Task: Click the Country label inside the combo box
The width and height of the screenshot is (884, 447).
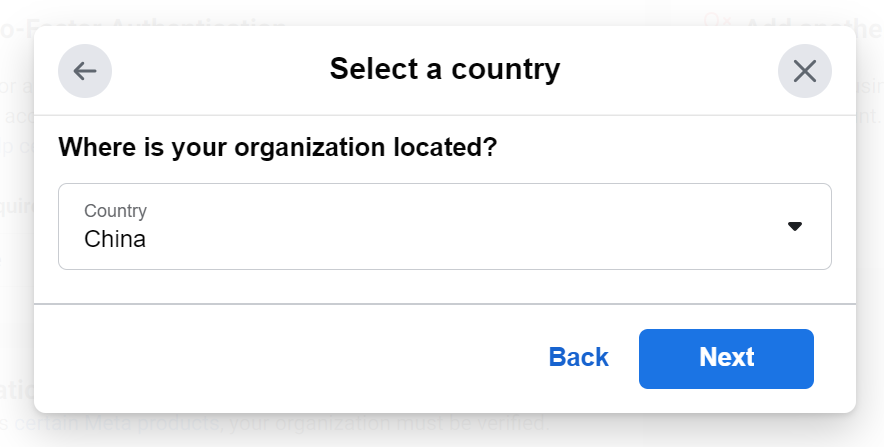Action: pos(116,210)
